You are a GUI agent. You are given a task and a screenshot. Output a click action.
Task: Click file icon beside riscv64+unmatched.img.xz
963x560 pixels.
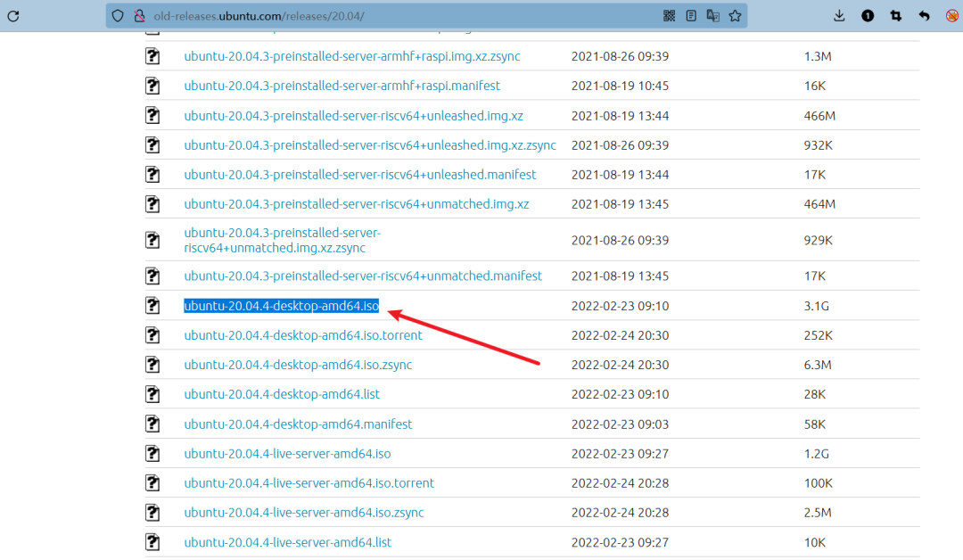click(x=152, y=204)
